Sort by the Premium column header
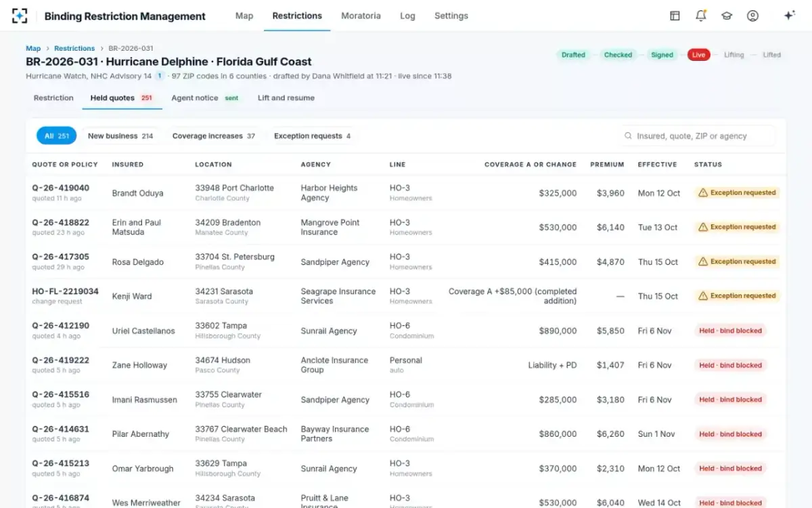Screen dimensions: 812x508 (x=607, y=165)
